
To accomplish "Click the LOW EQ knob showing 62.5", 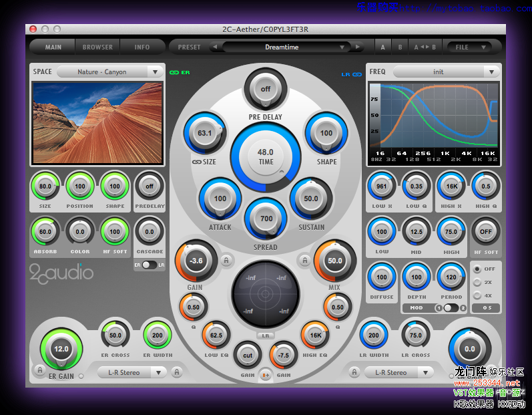I will click(x=216, y=335).
